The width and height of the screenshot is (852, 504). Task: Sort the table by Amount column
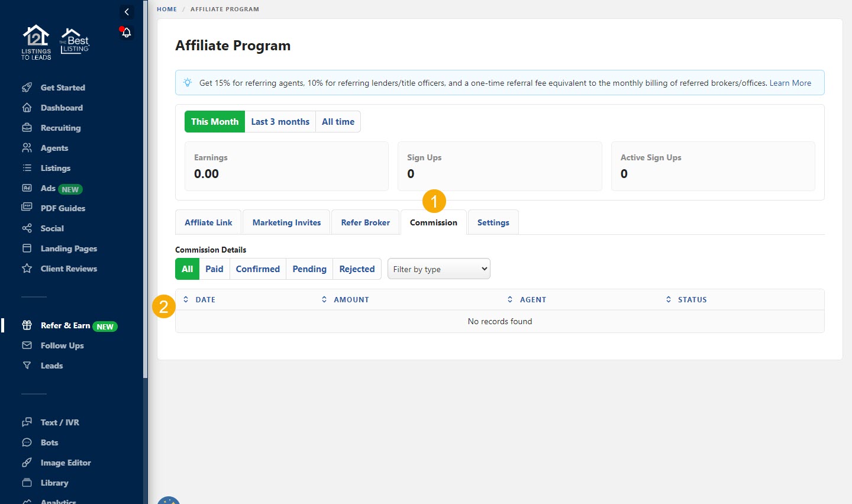[351, 300]
